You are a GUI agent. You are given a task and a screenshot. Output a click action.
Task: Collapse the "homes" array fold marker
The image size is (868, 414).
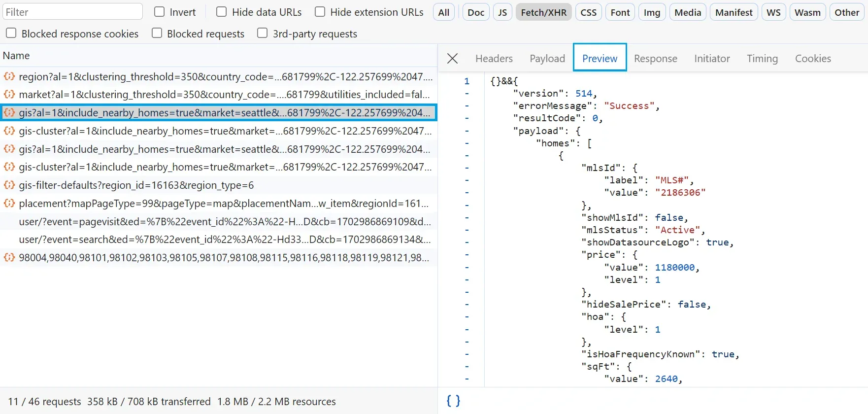coord(467,143)
